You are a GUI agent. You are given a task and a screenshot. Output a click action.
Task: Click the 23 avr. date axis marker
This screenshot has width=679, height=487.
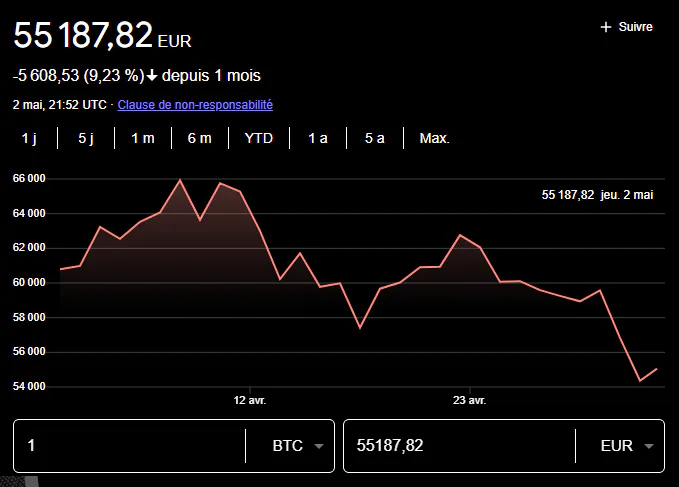click(x=469, y=400)
